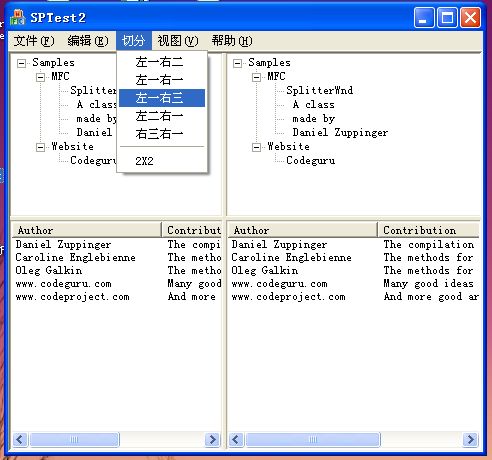
Task: Select Daniel Zuppinger in right tree
Action: click(x=340, y=133)
